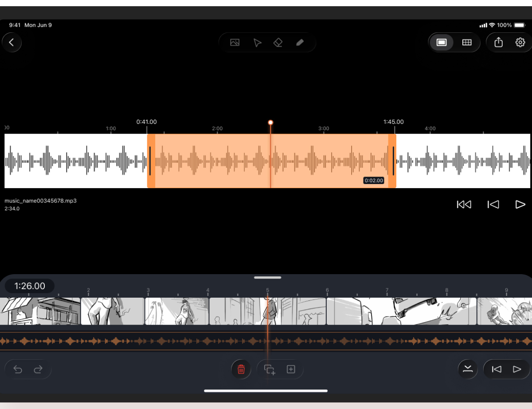Tap the timeline panel drag handle
The image size is (532, 409).
pyautogui.click(x=267, y=278)
